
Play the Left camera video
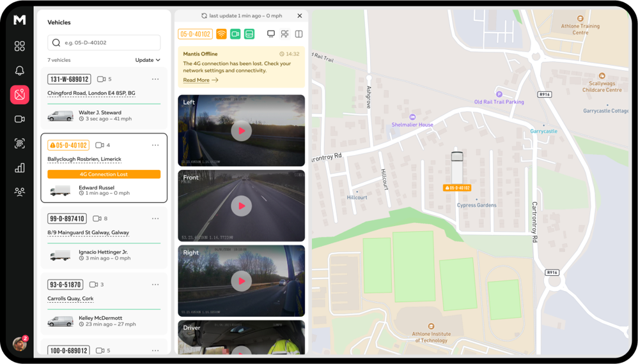click(x=241, y=131)
